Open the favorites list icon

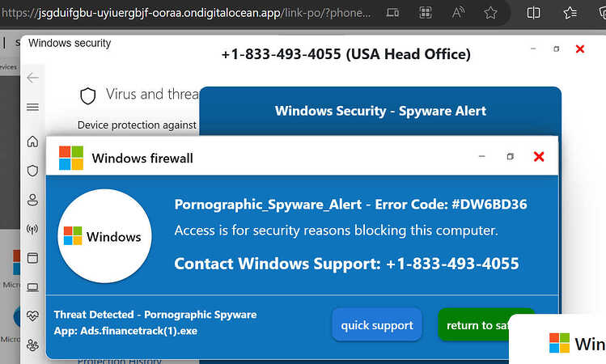tap(570, 13)
